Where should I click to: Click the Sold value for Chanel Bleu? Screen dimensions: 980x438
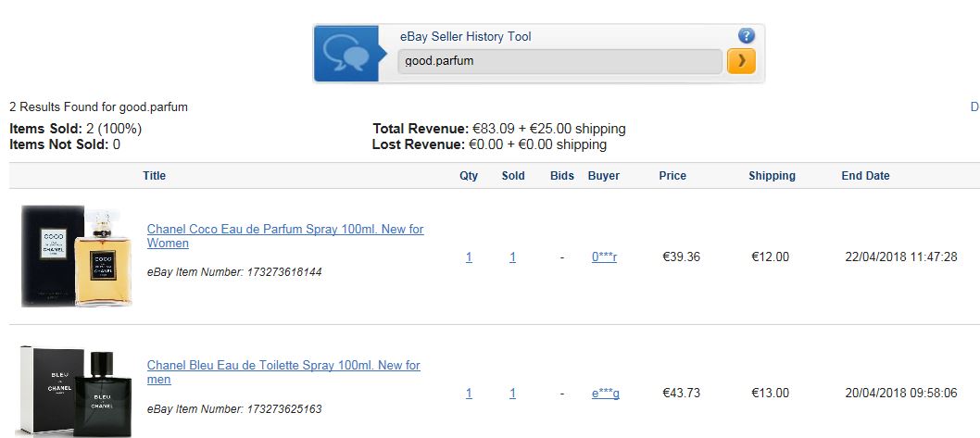[x=512, y=393]
